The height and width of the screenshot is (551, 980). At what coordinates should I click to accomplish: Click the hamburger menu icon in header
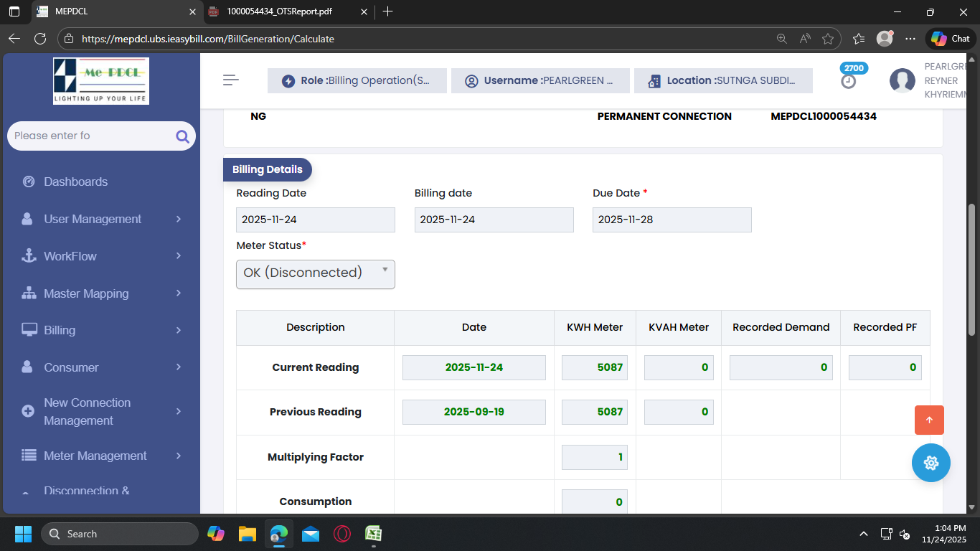pos(231,80)
